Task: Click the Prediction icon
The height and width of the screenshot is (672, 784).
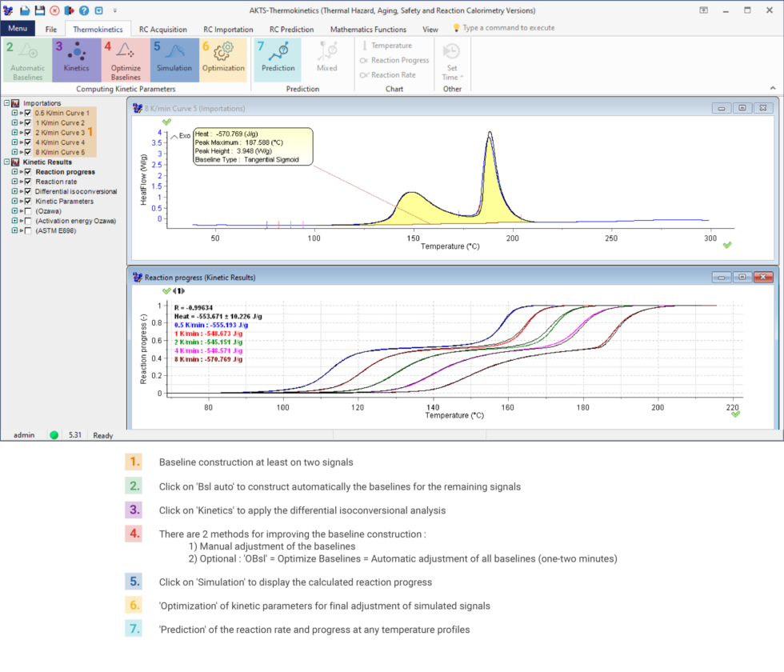Action: (x=277, y=58)
